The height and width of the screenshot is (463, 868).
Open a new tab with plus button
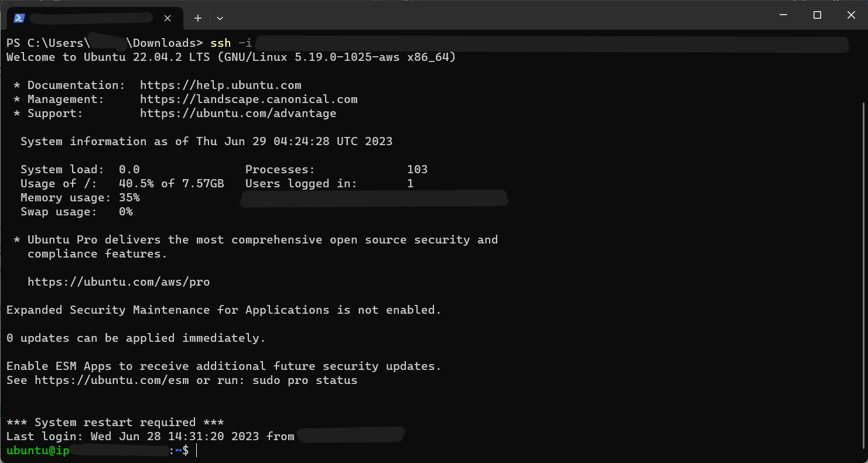(x=198, y=18)
